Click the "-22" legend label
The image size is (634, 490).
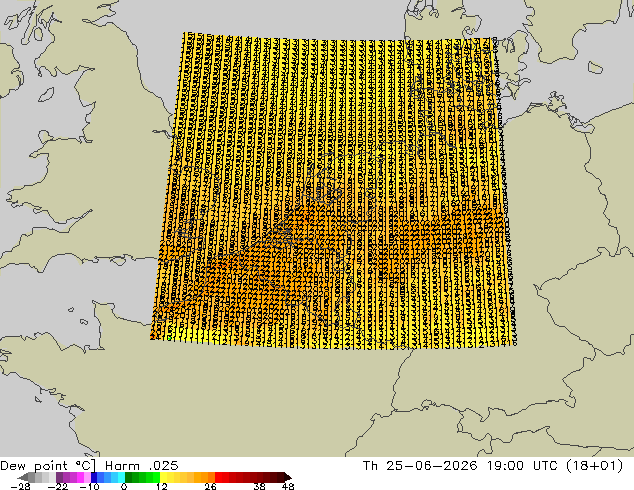(x=58, y=486)
